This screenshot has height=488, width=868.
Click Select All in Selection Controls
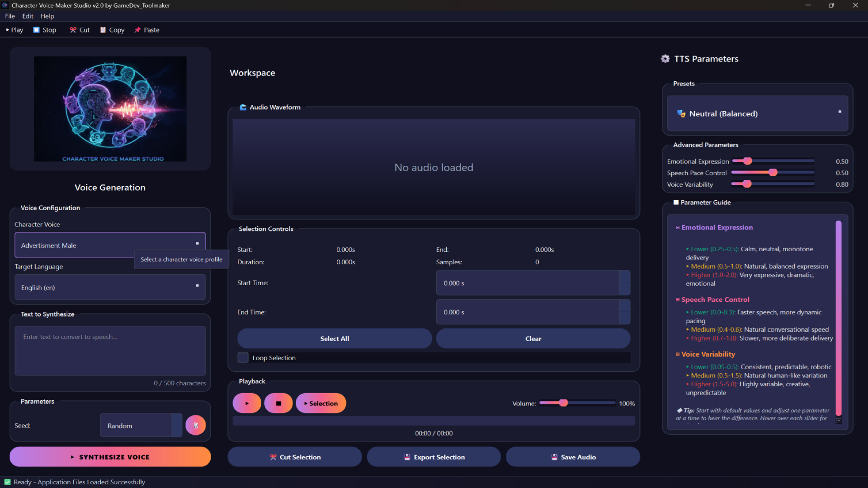tap(334, 338)
